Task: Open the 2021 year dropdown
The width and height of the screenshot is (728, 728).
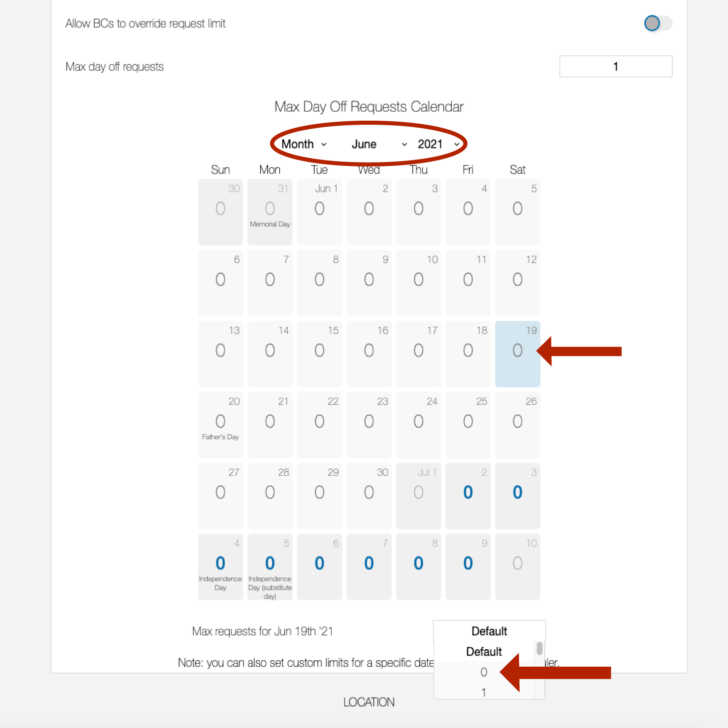Action: 438,144
